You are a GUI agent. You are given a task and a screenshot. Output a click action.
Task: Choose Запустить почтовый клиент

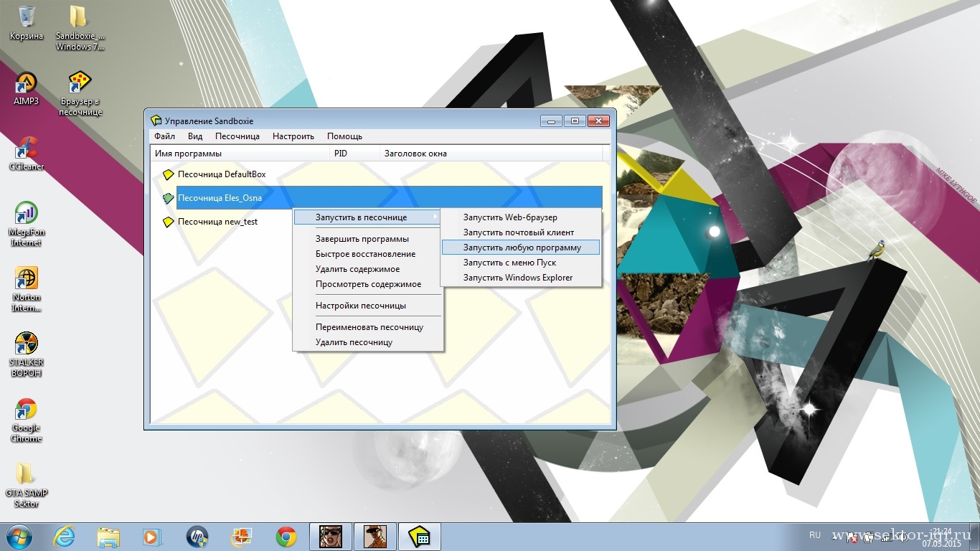521,232
